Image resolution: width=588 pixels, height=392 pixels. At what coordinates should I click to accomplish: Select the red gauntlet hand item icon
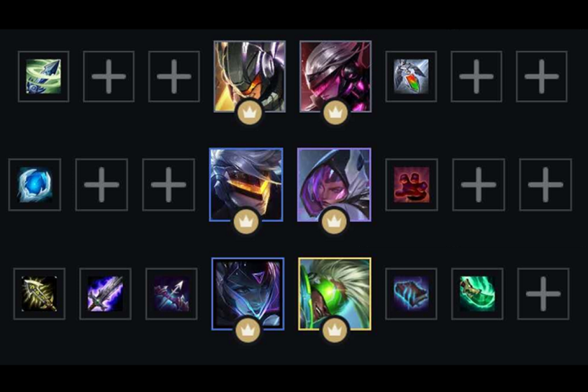click(412, 185)
